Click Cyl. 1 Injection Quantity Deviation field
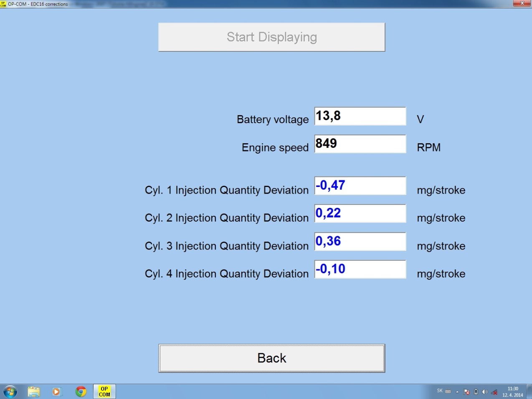Image resolution: width=532 pixels, height=399 pixels. point(360,186)
